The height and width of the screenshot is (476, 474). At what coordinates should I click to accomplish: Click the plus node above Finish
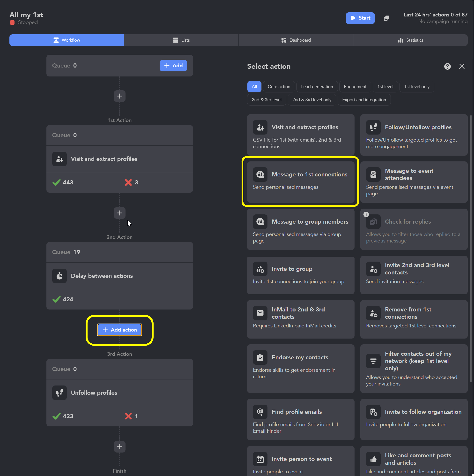point(120,447)
